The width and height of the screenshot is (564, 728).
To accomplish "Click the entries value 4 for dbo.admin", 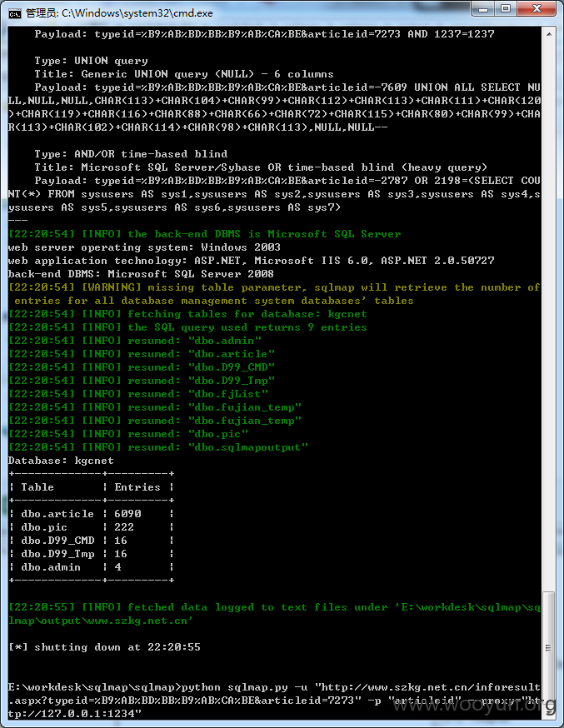I will (x=118, y=567).
